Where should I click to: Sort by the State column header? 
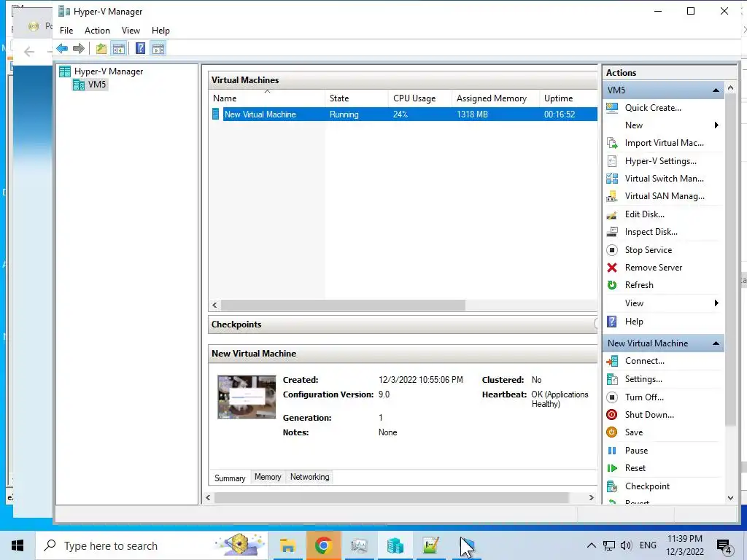coord(356,98)
